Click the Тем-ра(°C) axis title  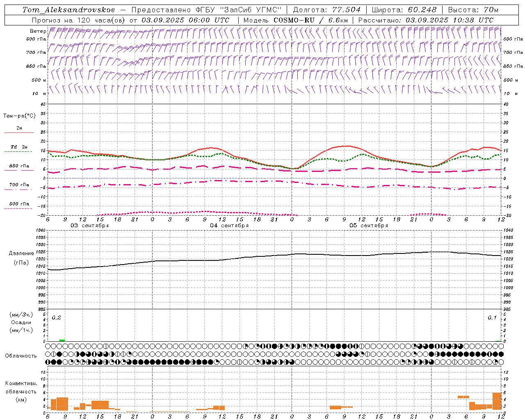19,116
